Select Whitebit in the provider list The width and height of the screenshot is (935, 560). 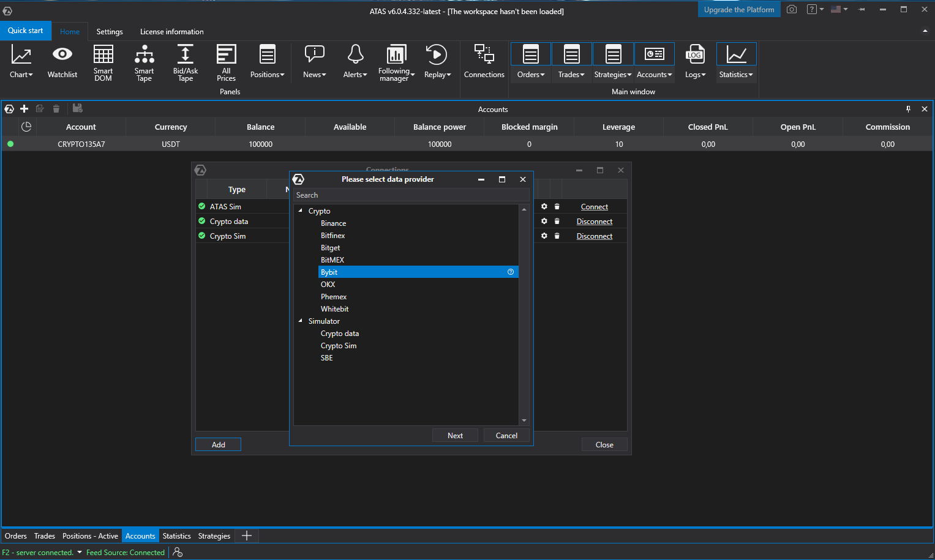[x=335, y=309]
